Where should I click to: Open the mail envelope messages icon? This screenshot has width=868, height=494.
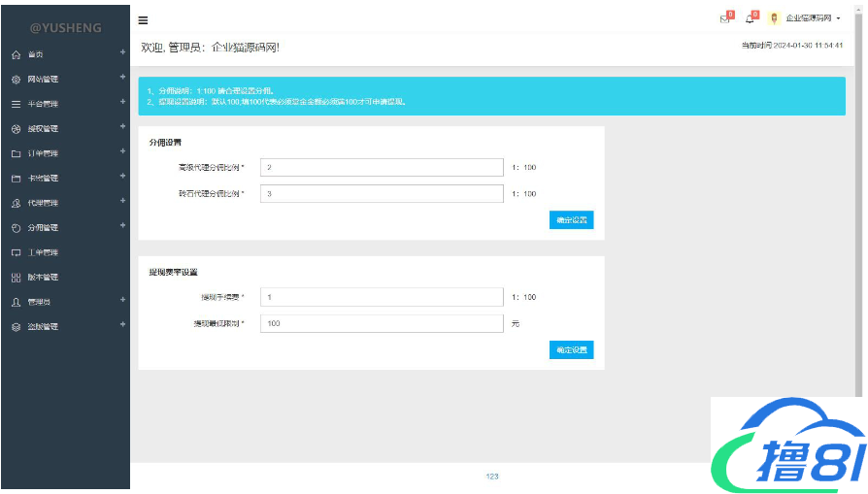click(x=724, y=18)
